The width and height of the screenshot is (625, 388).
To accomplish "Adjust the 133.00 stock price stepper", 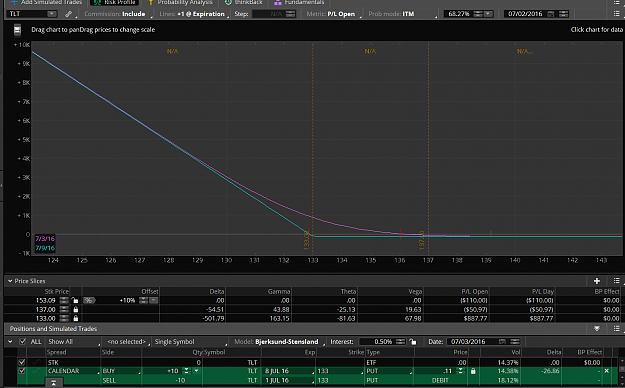I will [x=64, y=319].
